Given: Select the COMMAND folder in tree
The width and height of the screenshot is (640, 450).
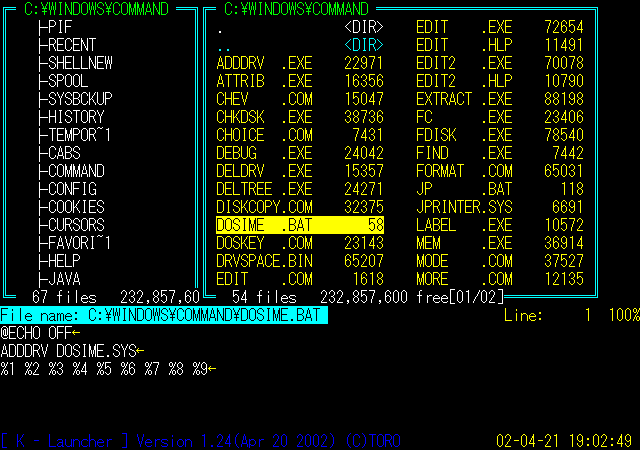Looking at the screenshot, I should (x=76, y=171).
